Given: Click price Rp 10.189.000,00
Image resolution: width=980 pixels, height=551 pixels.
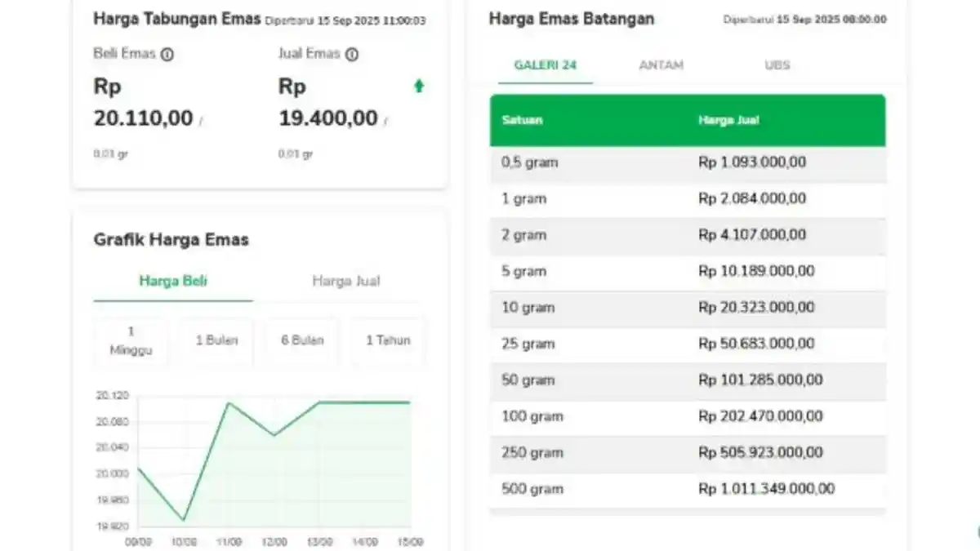Looking at the screenshot, I should pos(756,271).
